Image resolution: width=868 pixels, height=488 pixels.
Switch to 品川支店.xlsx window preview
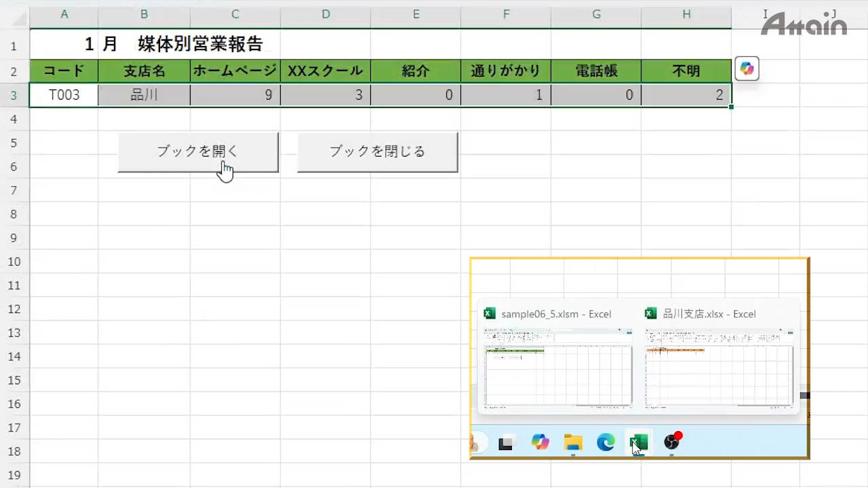719,367
